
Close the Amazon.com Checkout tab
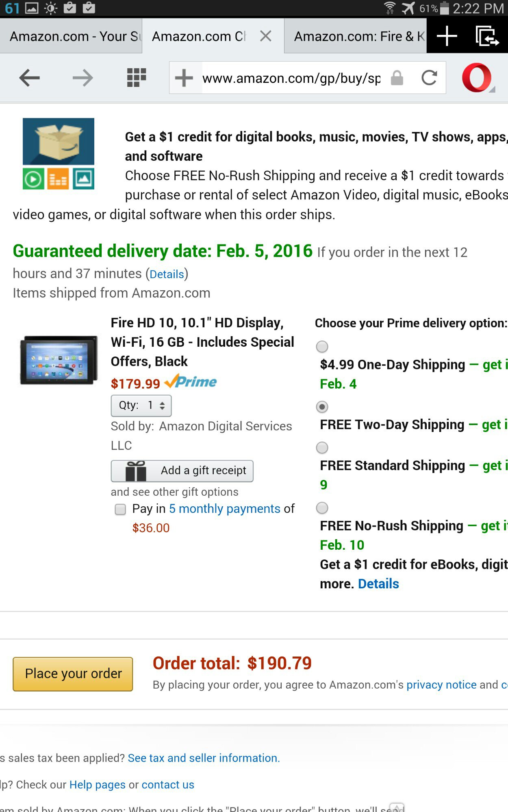(x=266, y=36)
